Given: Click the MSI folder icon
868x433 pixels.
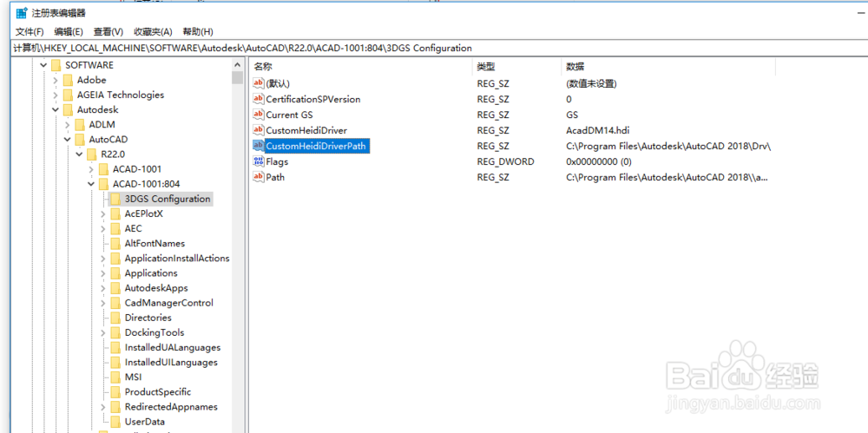Looking at the screenshot, I should [115, 377].
